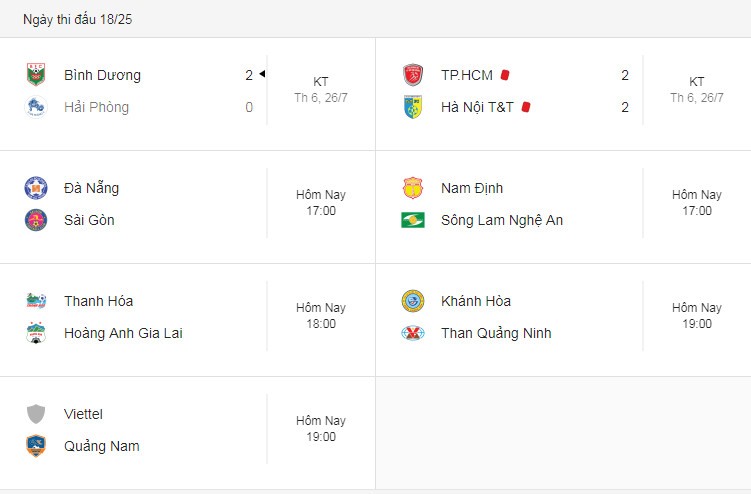The height and width of the screenshot is (494, 751).
Task: Click the red card beside Hà Nội T&T
Action: point(525,107)
